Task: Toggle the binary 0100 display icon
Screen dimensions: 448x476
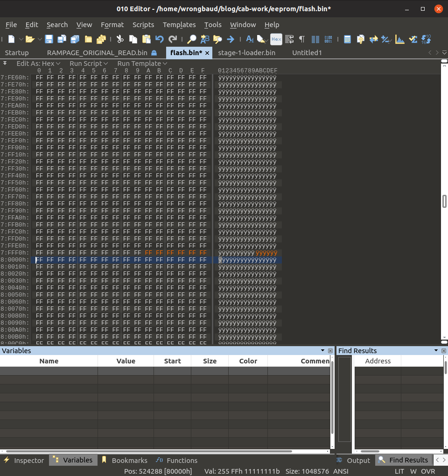Action: point(328,39)
